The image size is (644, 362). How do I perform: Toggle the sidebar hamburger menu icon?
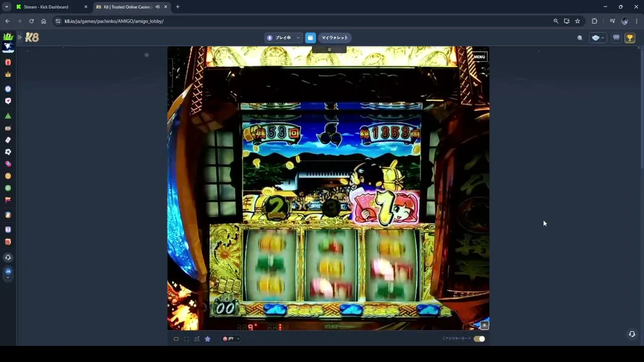coord(20,37)
